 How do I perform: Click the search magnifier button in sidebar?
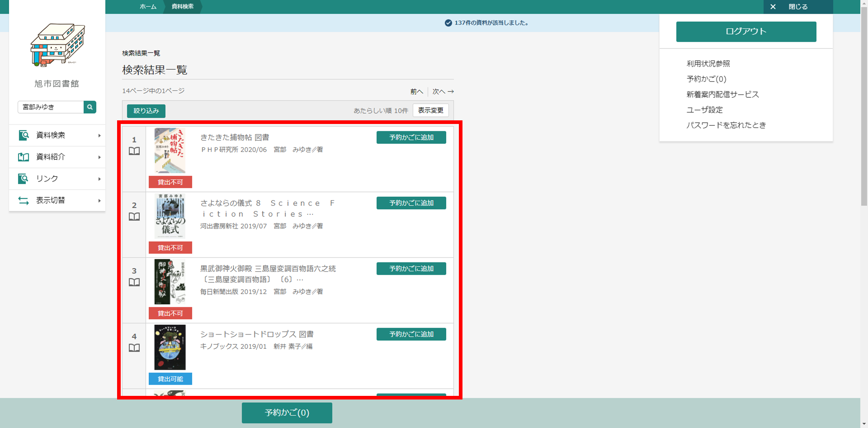tap(90, 107)
